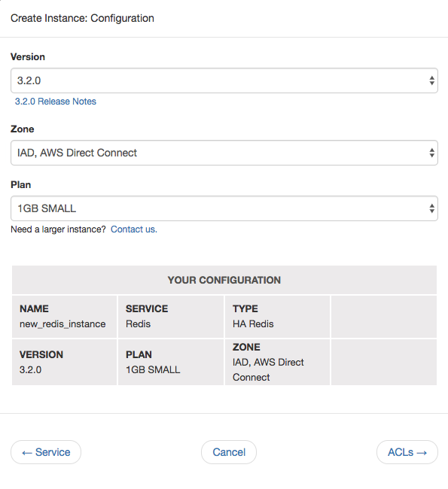Open the 3.2.0 Release Notes link
Screen dimensions: 448x489
click(56, 102)
